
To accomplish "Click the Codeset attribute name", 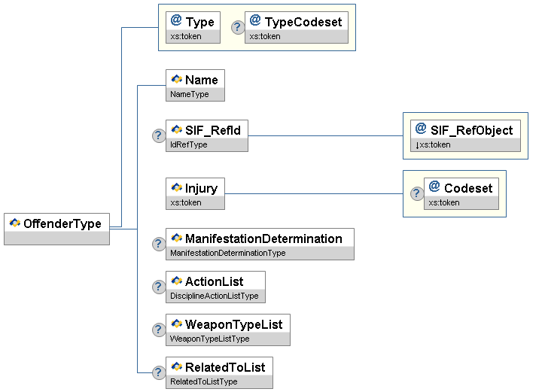I will (x=467, y=187).
